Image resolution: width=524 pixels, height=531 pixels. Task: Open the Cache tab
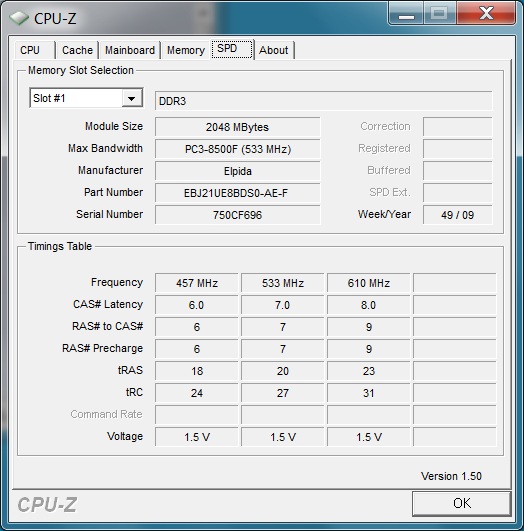point(77,50)
